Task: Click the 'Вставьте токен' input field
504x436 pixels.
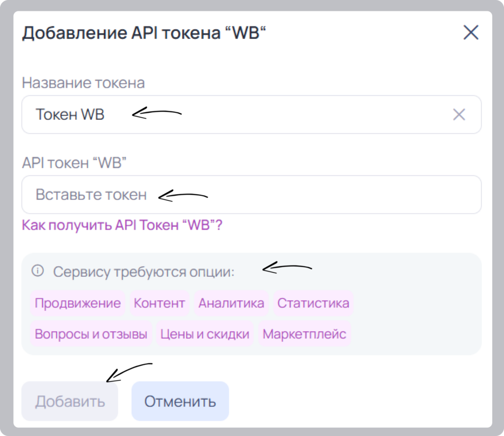Action: pos(252,195)
